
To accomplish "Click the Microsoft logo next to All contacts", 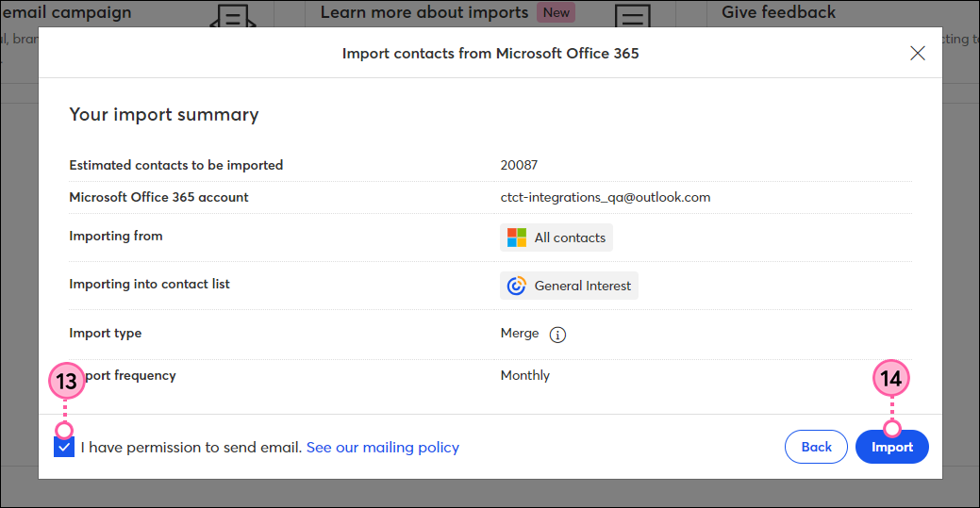I will [517, 238].
